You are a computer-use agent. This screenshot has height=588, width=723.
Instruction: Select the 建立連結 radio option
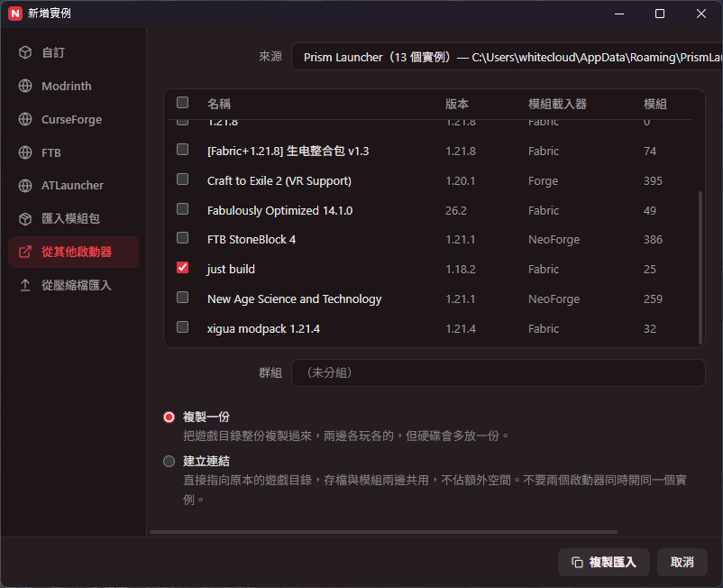pyautogui.click(x=169, y=461)
